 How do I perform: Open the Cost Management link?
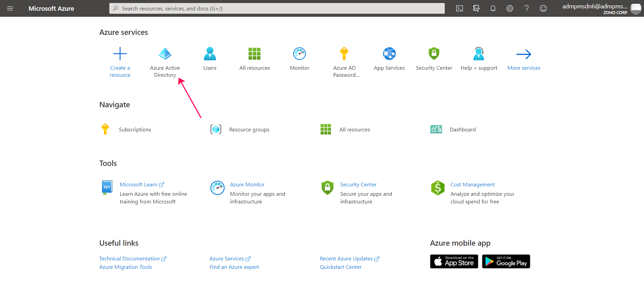coord(473,185)
